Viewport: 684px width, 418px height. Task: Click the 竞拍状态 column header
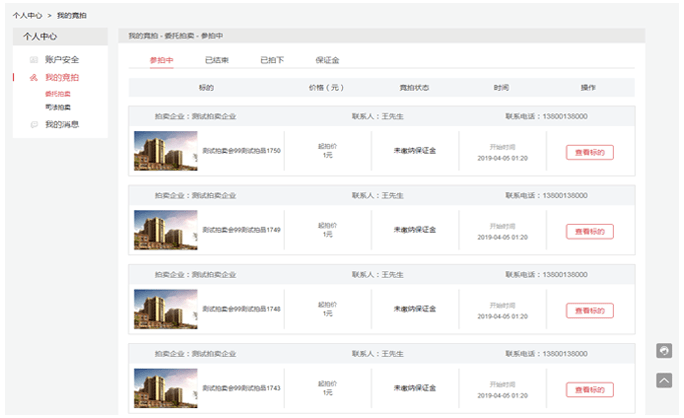pos(414,88)
